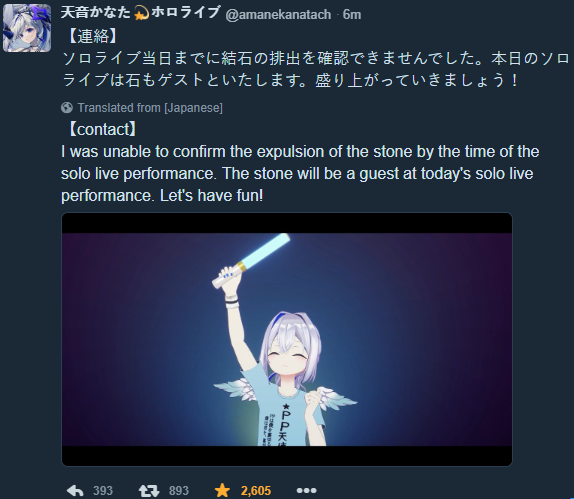The height and width of the screenshot is (499, 574).
Task: Retweet this post using the retweet icon
Action: pyautogui.click(x=149, y=490)
